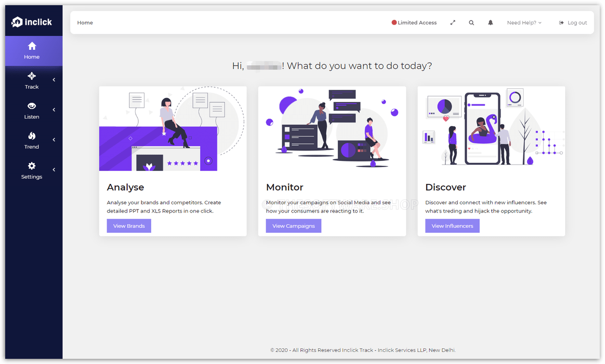Click the Discover card illustration
This screenshot has height=364, width=605.
(x=491, y=128)
